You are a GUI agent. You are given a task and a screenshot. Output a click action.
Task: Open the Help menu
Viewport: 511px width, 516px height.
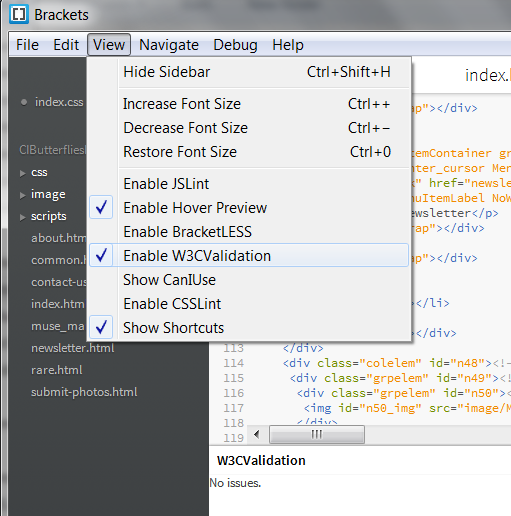288,45
